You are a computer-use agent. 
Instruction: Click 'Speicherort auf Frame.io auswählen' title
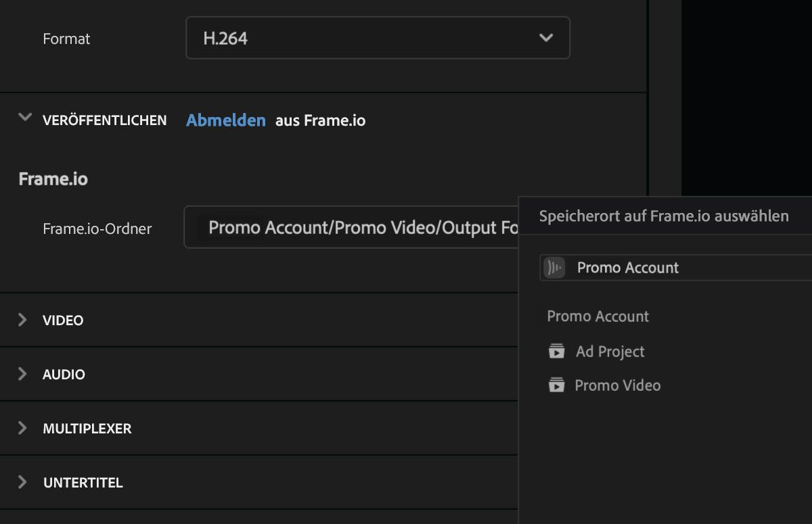[x=664, y=216]
